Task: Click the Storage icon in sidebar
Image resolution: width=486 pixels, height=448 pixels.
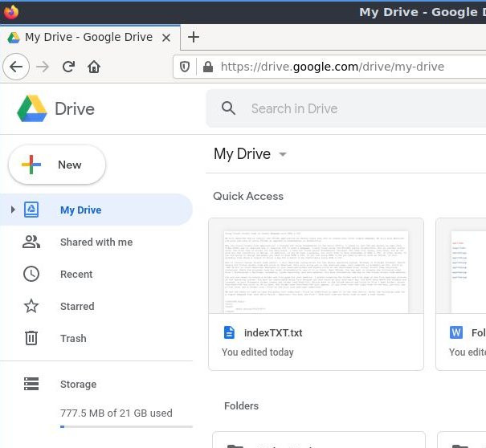Action: (x=31, y=385)
